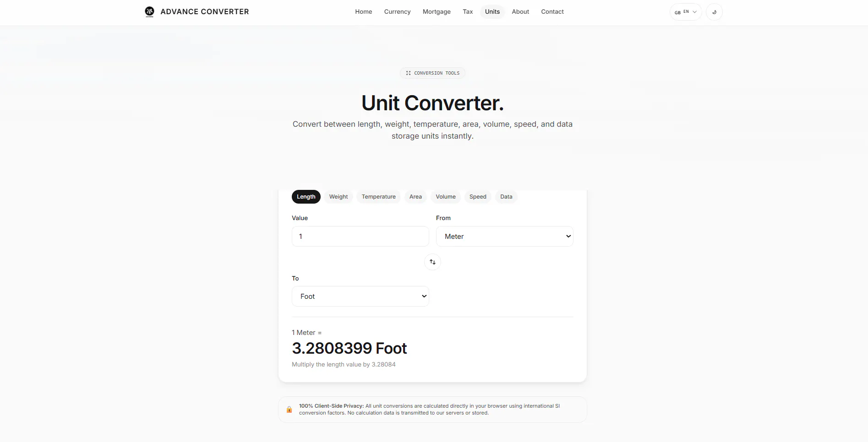Toggle dark mode with the moon icon
Screen dimensions: 868x442
pyautogui.click(x=714, y=12)
